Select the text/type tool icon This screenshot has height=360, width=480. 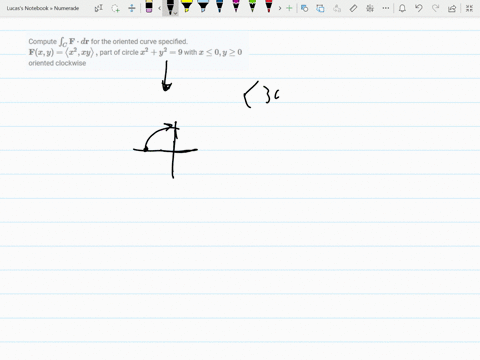coord(98,8)
